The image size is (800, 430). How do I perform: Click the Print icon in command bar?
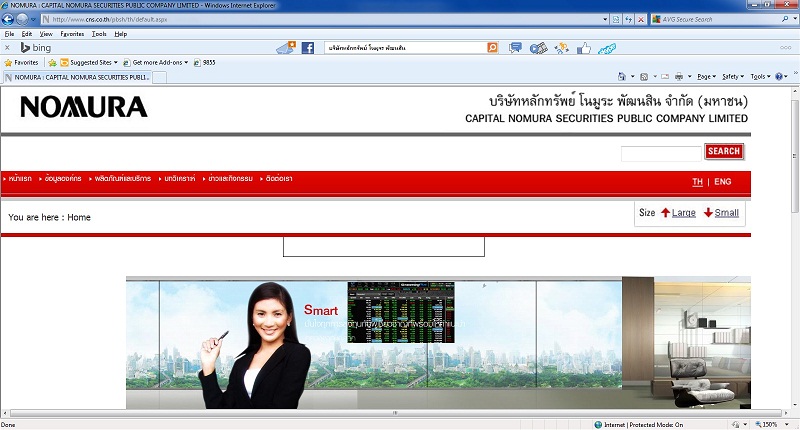(x=679, y=77)
